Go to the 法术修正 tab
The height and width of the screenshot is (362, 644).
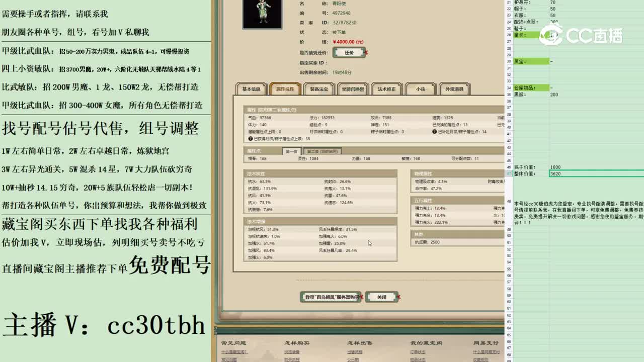(x=387, y=89)
